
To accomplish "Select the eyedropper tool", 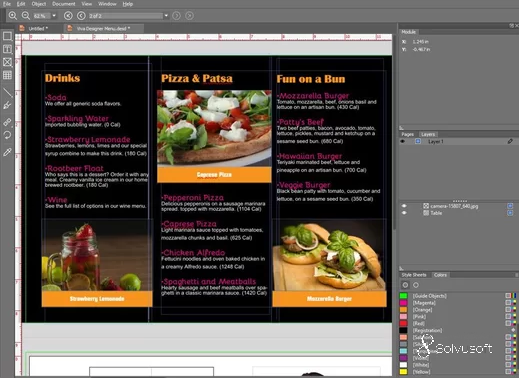I will point(7,152).
